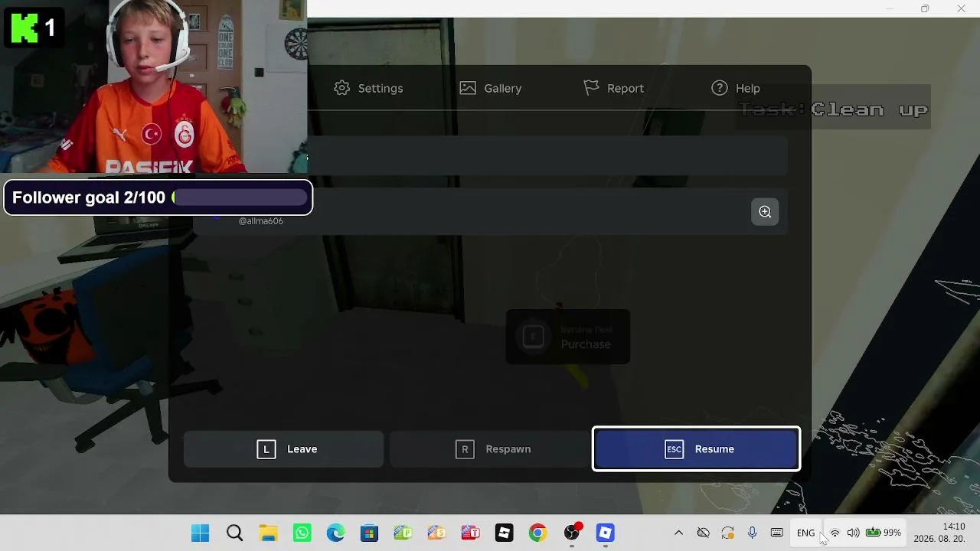Click the battery 99% indicator
980x551 pixels.
[x=883, y=533]
